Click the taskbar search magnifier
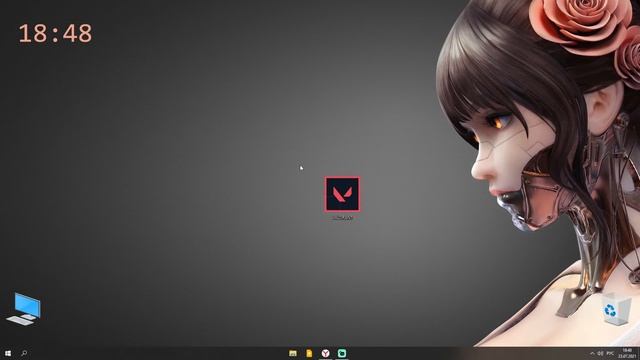The image size is (640, 360). tap(24, 353)
